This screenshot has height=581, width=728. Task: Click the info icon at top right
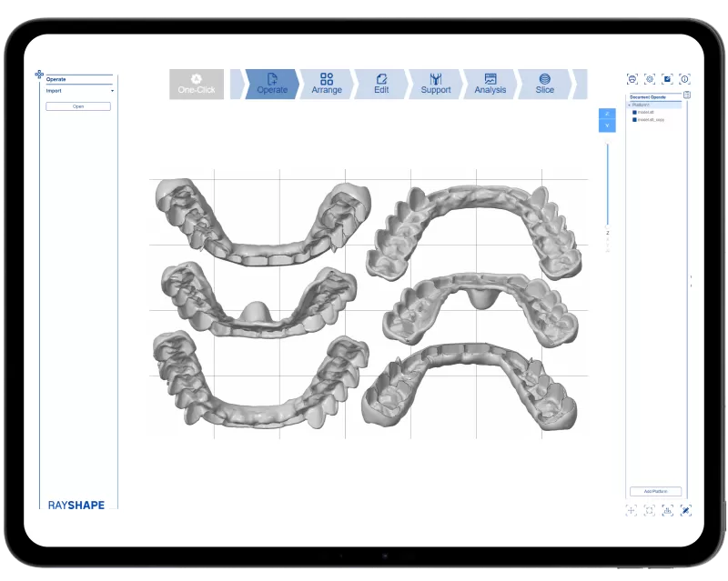[x=685, y=79]
